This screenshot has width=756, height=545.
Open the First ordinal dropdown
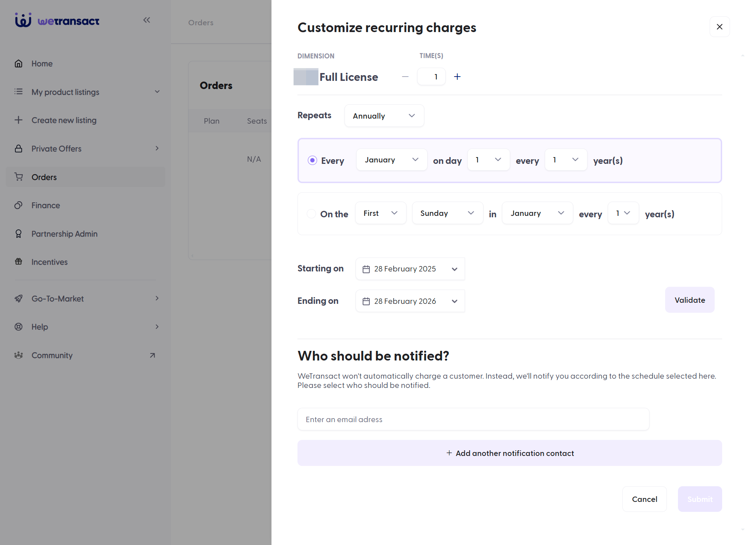pyautogui.click(x=380, y=213)
